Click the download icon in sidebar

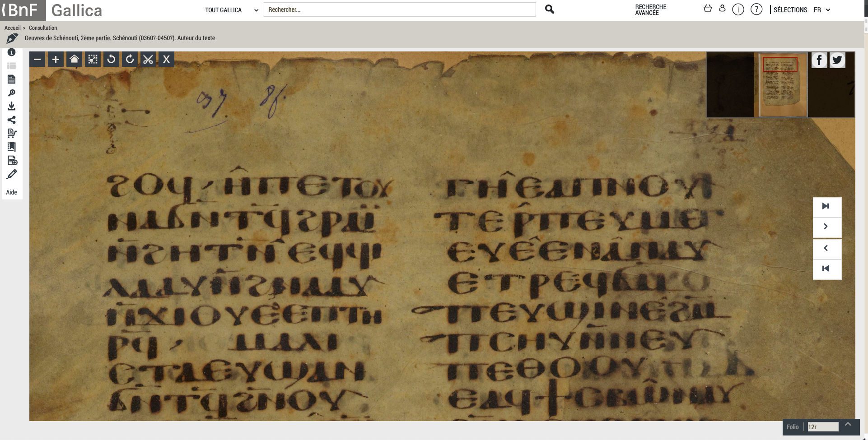[12, 106]
